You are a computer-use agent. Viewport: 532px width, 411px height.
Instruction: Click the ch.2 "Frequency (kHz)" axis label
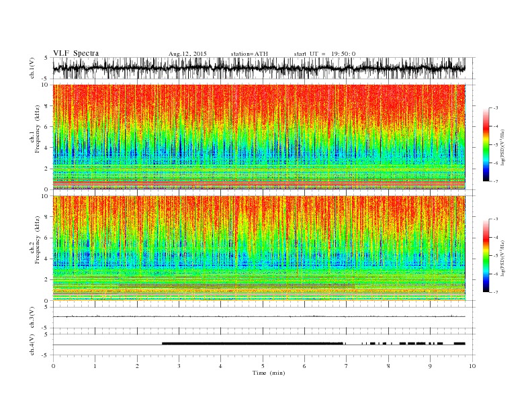[x=37, y=240]
